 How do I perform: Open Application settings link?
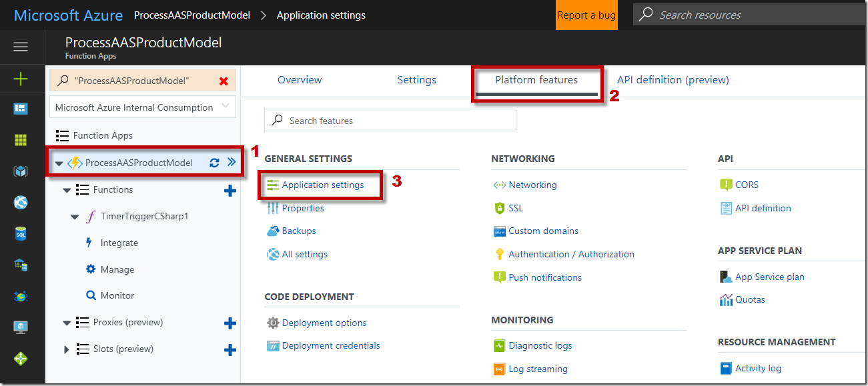323,185
